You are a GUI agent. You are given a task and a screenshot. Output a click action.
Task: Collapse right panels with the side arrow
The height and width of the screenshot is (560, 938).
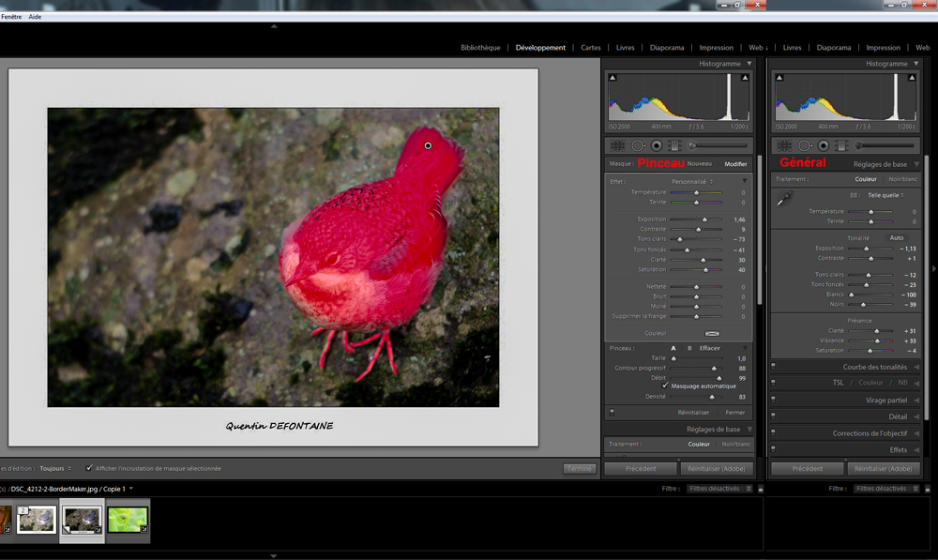(934, 268)
